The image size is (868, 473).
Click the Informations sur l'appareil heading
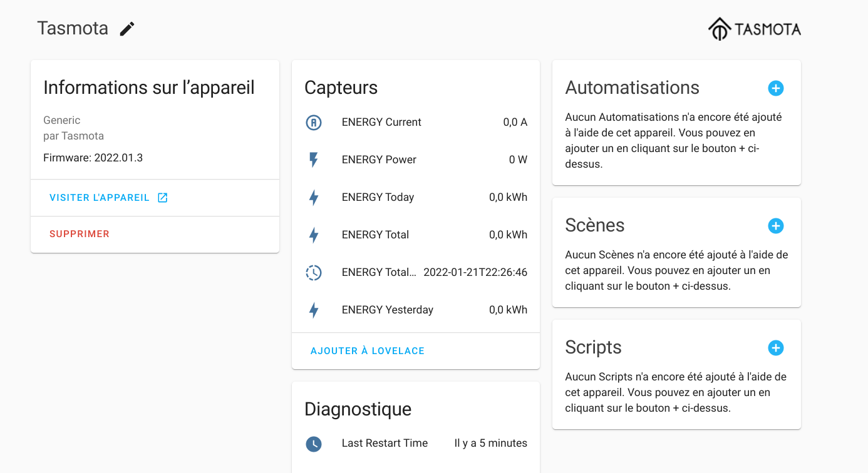[x=149, y=88]
